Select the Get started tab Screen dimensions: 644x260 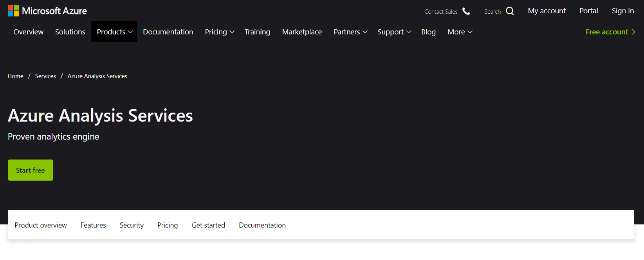click(x=208, y=225)
